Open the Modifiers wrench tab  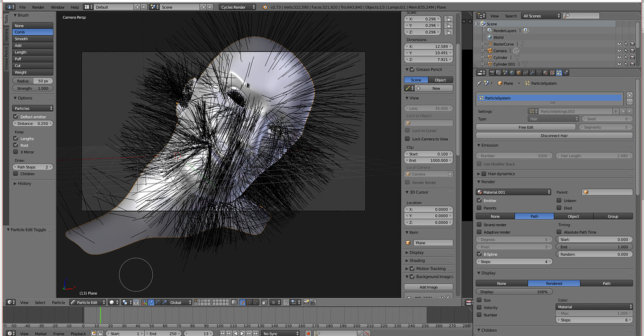point(533,73)
